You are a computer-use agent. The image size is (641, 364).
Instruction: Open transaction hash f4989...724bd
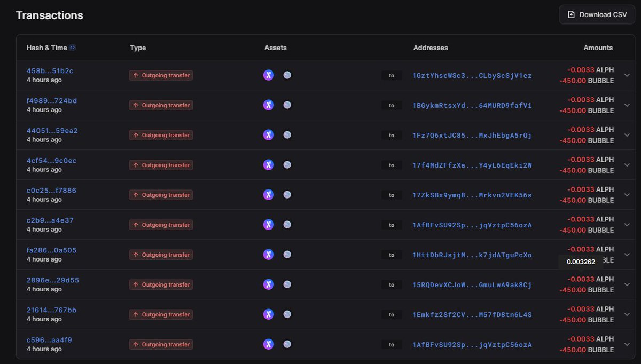[52, 101]
